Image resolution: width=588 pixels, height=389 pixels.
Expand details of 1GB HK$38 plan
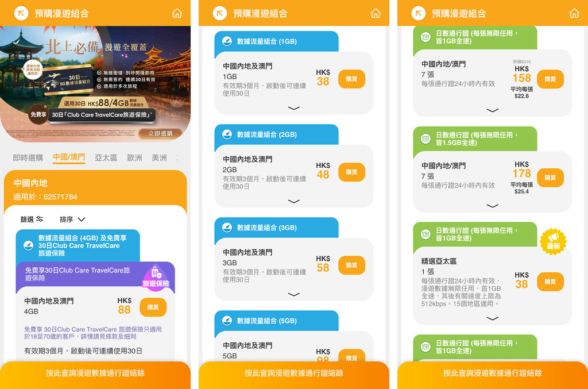click(x=293, y=108)
